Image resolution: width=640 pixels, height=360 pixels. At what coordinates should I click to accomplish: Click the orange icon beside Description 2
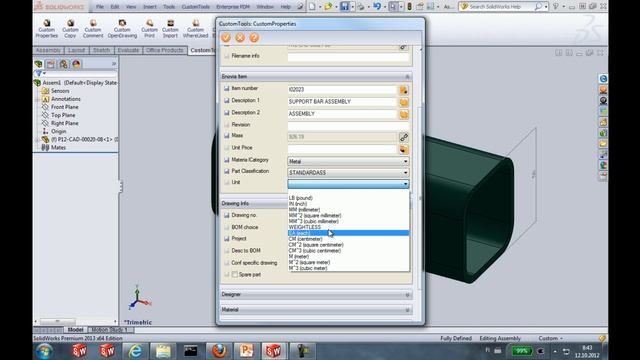coord(404,114)
